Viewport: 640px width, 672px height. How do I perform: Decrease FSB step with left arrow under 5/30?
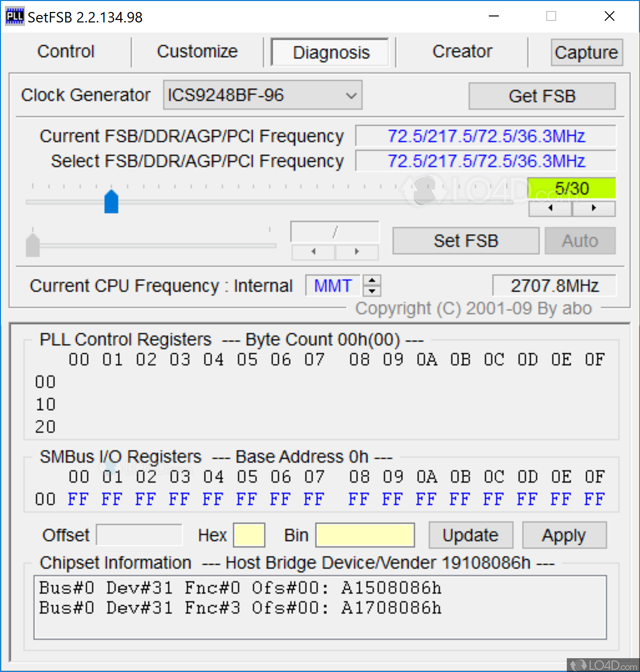pyautogui.click(x=550, y=208)
